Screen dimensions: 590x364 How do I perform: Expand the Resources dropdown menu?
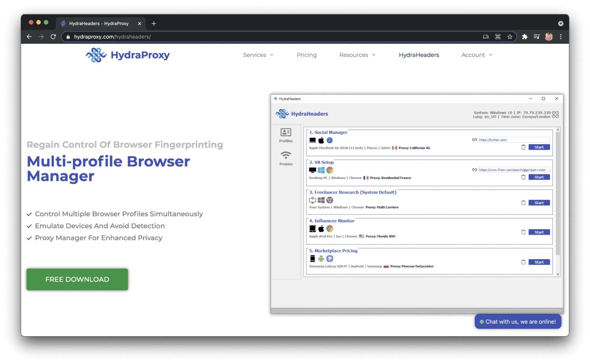click(357, 55)
